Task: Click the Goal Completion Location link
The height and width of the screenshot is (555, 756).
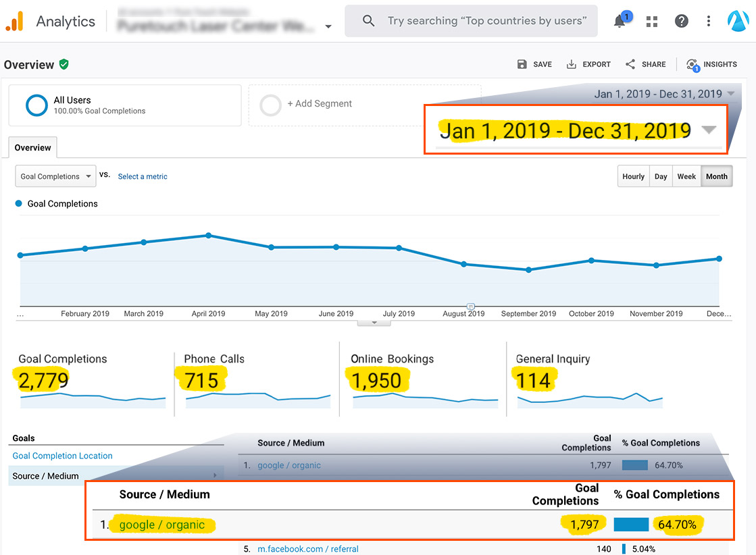Action: tap(61, 456)
